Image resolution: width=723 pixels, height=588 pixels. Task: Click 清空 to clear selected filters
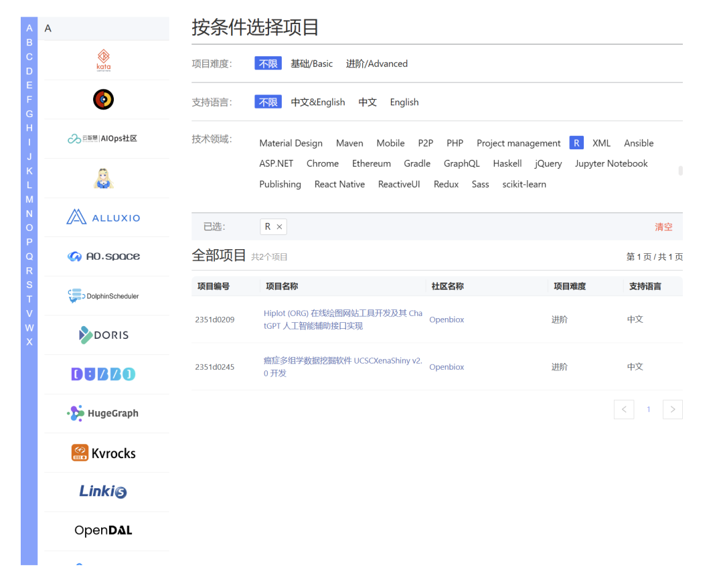coord(663,226)
